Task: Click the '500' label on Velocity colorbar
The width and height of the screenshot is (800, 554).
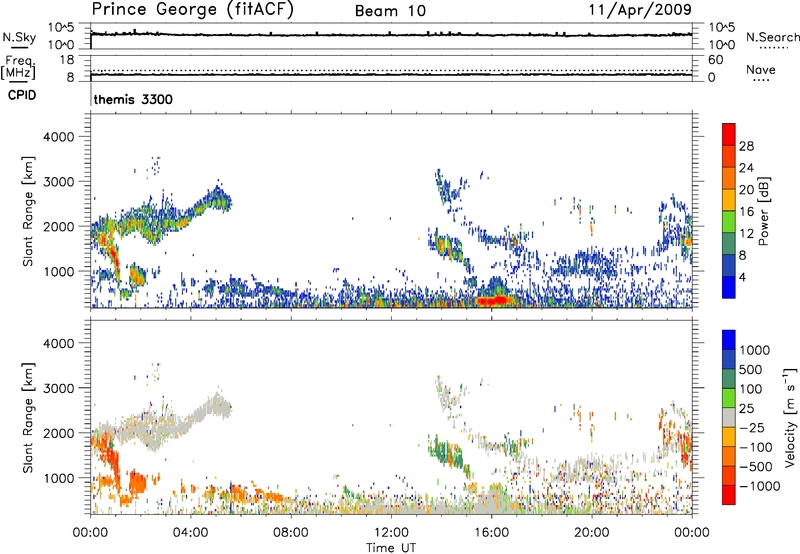Action: point(751,370)
